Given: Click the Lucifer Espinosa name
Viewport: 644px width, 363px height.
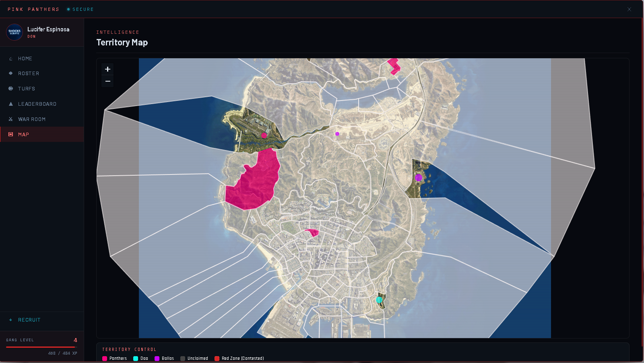Looking at the screenshot, I should tap(48, 29).
